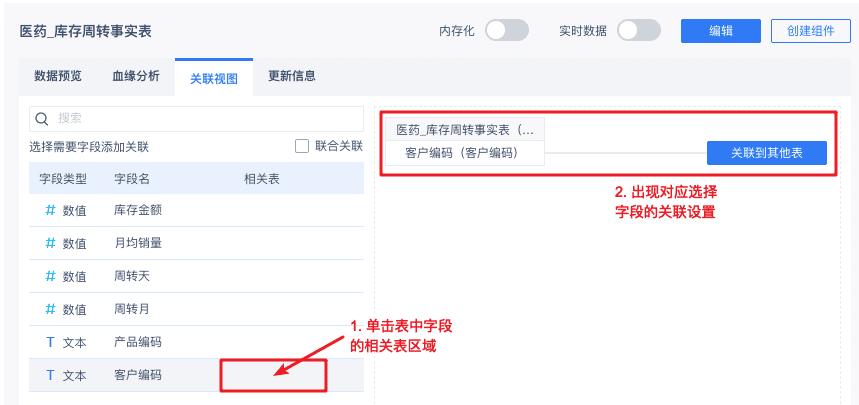Image resolution: width=859 pixels, height=405 pixels.
Task: Click the 相关表 cell for 客户编码
Action: 272,375
